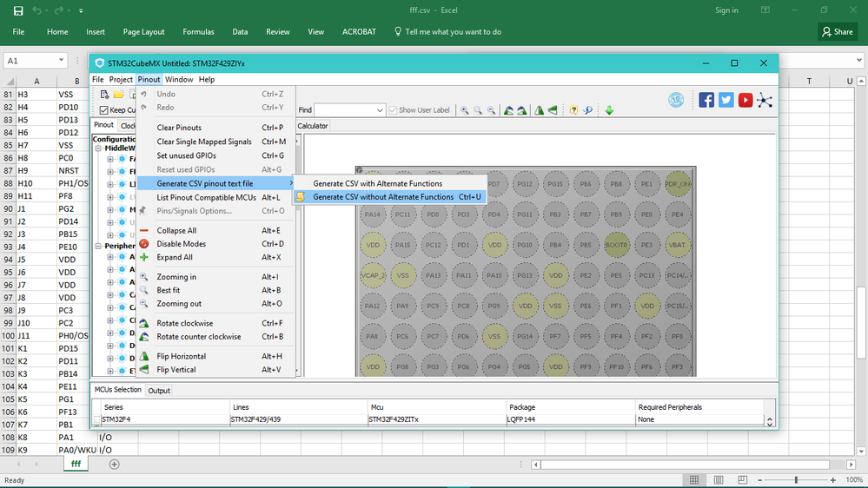The height and width of the screenshot is (488, 868).
Task: Click the New Project toolbar icon in STM32CubeMX
Action: [x=104, y=95]
